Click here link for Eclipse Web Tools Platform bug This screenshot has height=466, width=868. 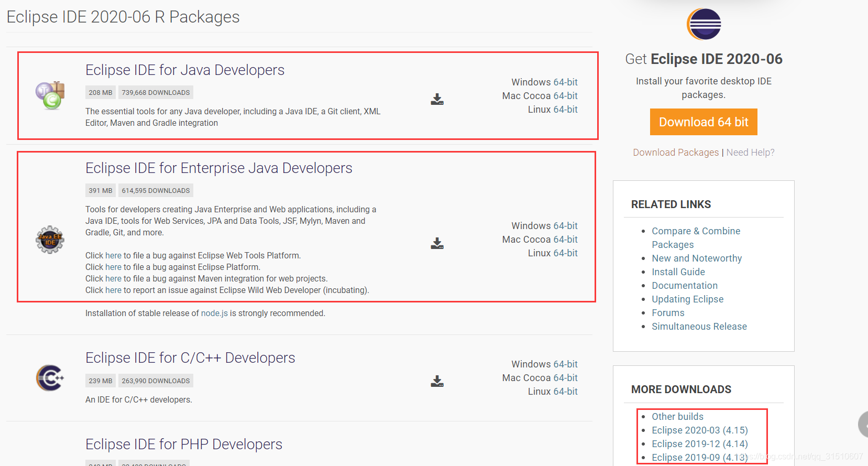(113, 255)
